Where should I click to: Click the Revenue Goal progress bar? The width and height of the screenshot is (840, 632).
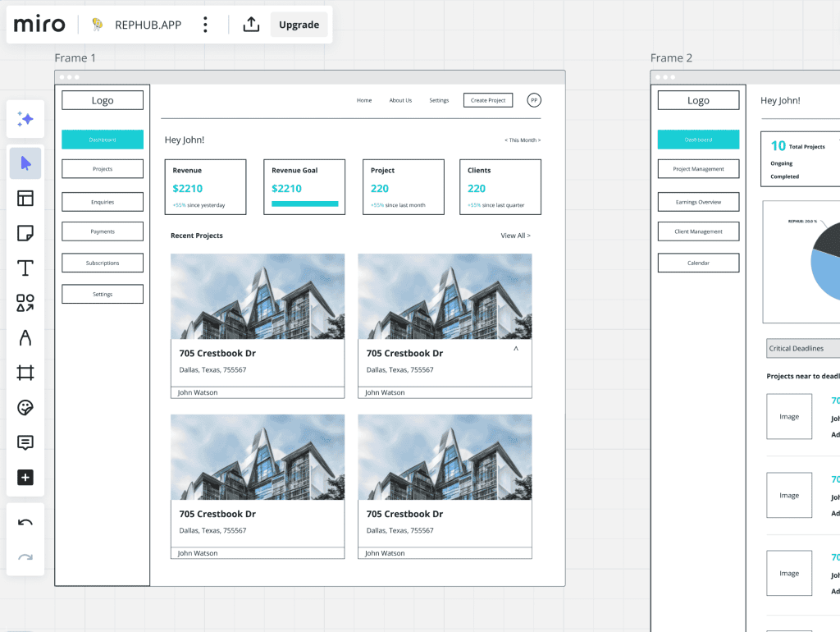(x=304, y=204)
